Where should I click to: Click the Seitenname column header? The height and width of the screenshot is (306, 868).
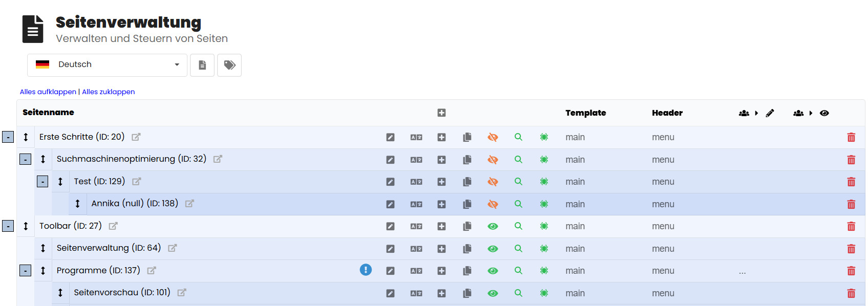pyautogui.click(x=48, y=113)
